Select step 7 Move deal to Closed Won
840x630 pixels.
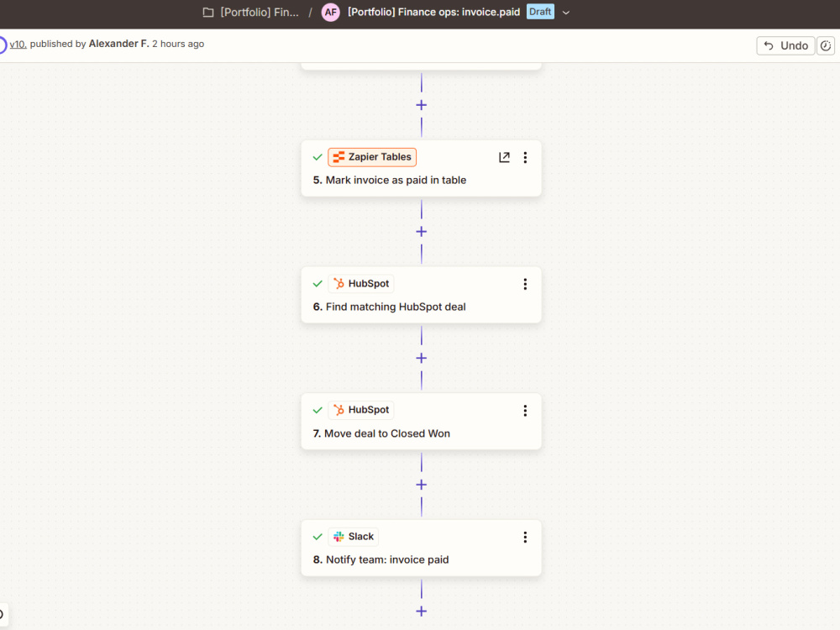tap(421, 421)
